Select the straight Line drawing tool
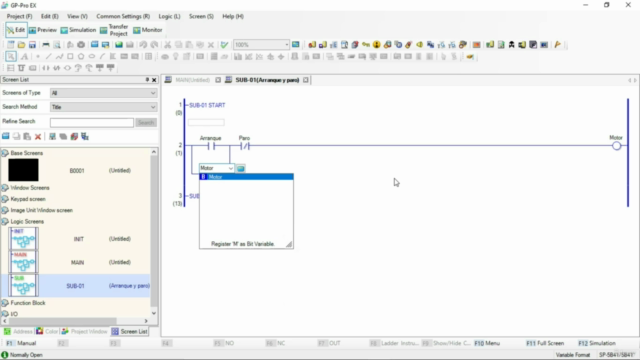The image size is (640, 360). [x=49, y=56]
